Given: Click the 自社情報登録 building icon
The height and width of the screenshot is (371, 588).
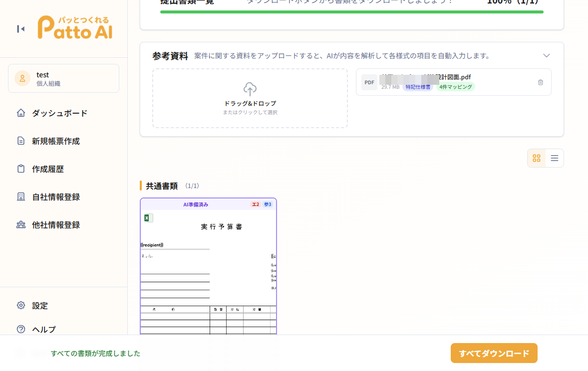Looking at the screenshot, I should pyautogui.click(x=21, y=197).
